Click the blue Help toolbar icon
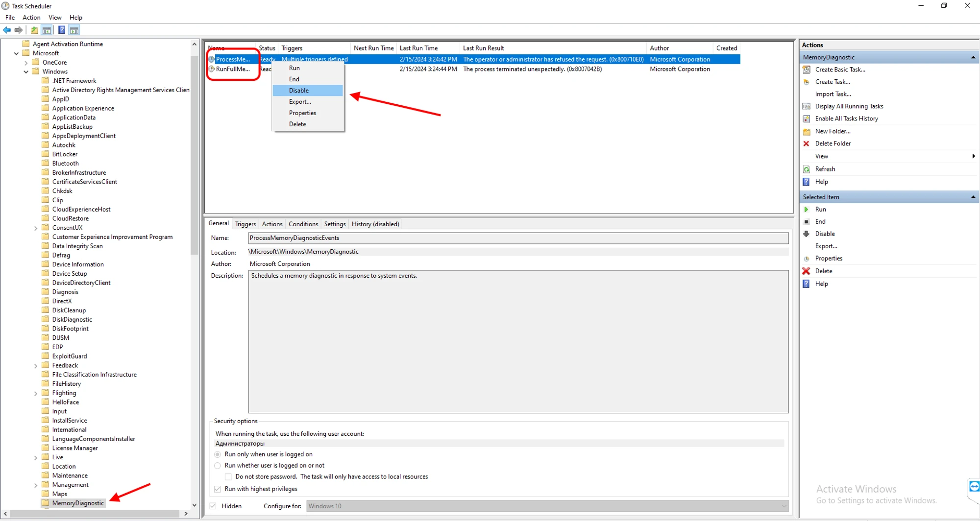 pyautogui.click(x=62, y=30)
